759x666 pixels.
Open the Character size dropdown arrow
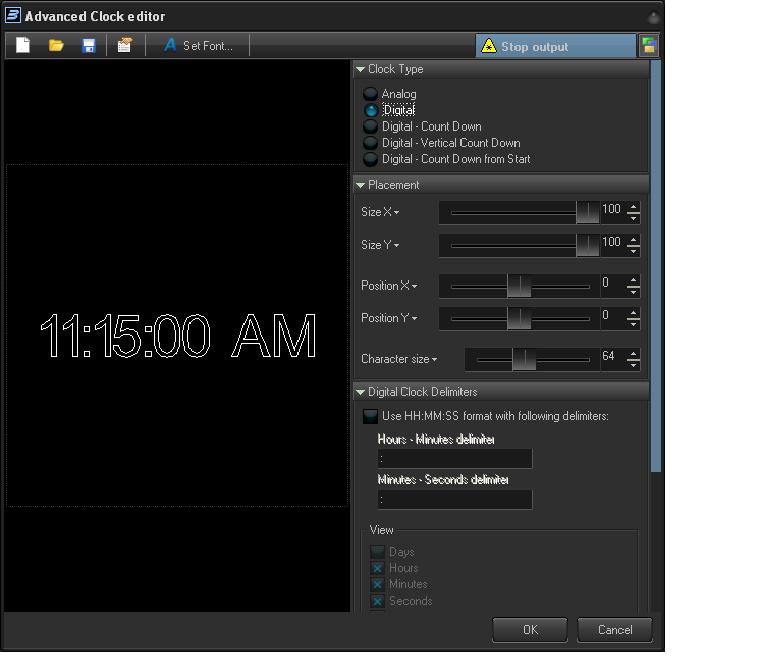click(435, 359)
